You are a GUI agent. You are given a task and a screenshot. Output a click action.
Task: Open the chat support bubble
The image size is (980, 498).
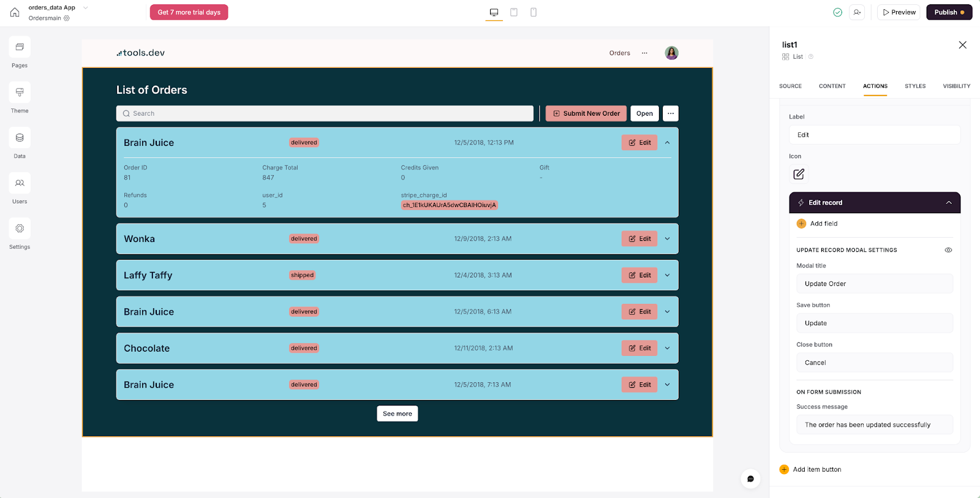(750, 479)
